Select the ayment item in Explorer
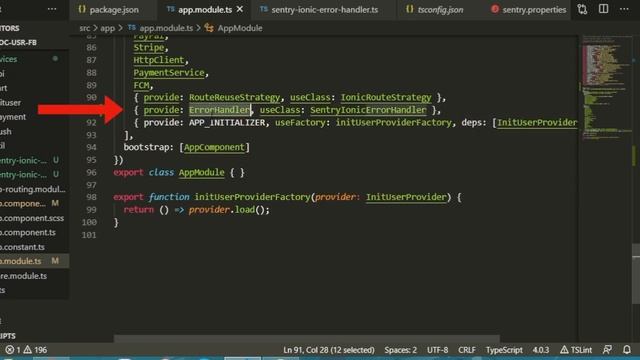Viewport: 640px width, 360px height. (x=34, y=117)
